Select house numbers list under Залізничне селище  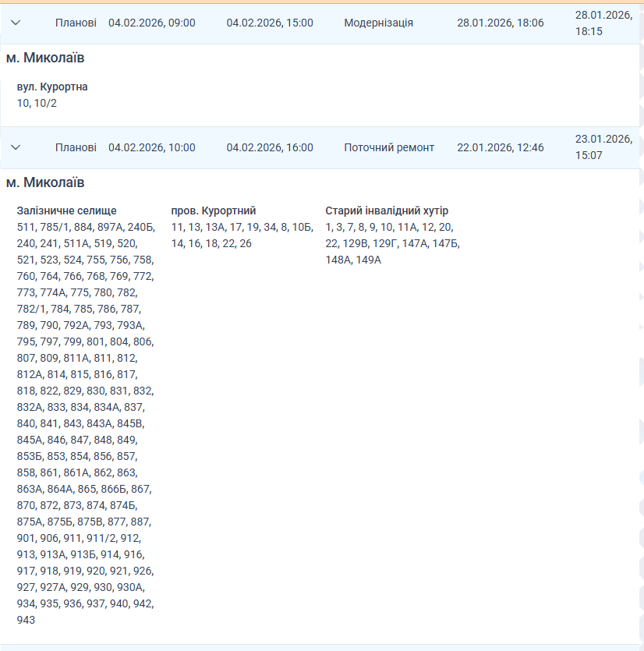pos(86,423)
